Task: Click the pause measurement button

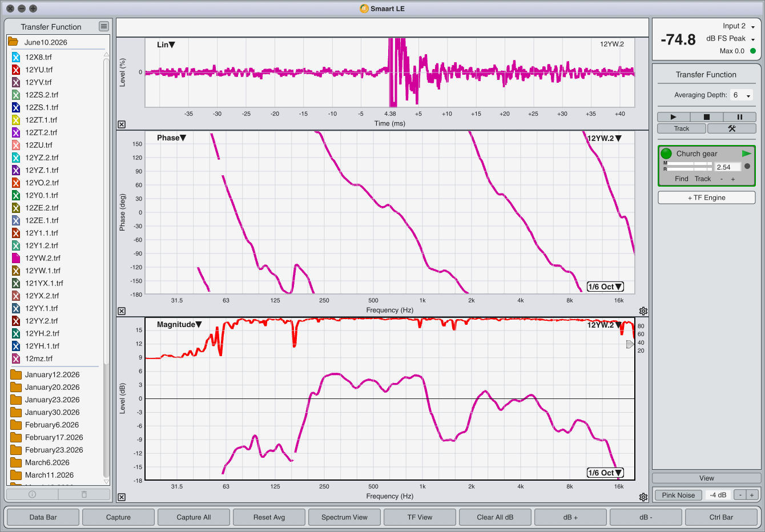Action: tap(739, 117)
